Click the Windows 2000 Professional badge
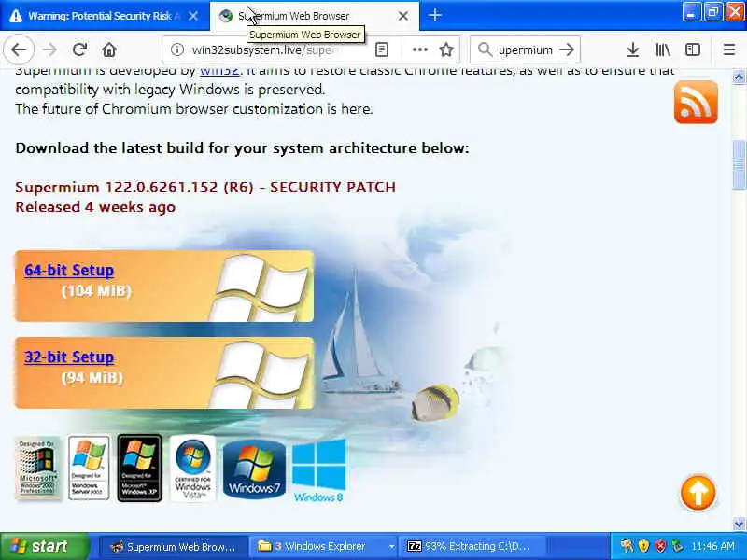747x560 pixels. [x=37, y=468]
